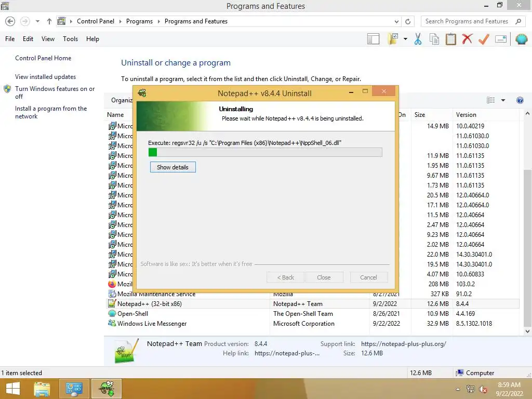Open the View menu
Viewport: 532px width, 399px height.
(x=48, y=38)
